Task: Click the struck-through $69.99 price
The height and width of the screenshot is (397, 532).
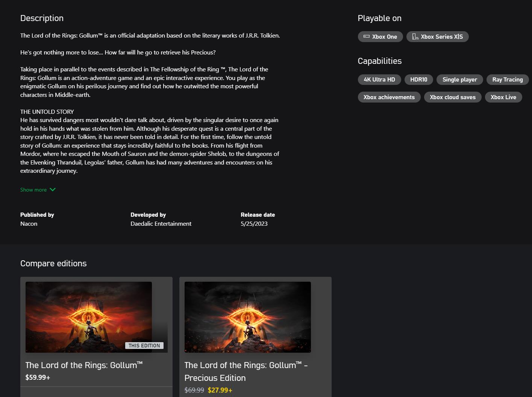Action: click(x=194, y=390)
